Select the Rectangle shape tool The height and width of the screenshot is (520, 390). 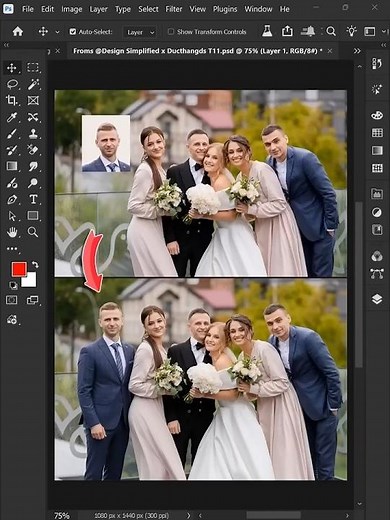tap(33, 215)
